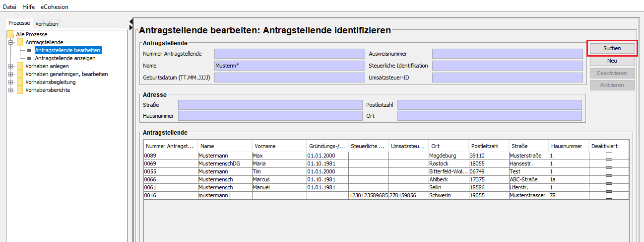Click the Aktivieren button
This screenshot has width=644, height=242.
(612, 85)
